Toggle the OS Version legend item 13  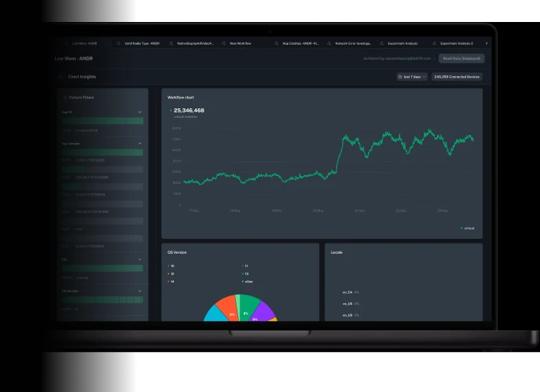245,274
